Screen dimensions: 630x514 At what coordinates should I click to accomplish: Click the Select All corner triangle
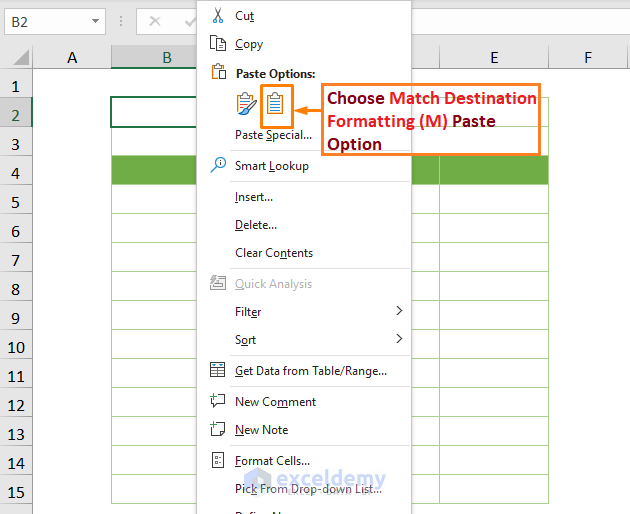click(x=21, y=57)
